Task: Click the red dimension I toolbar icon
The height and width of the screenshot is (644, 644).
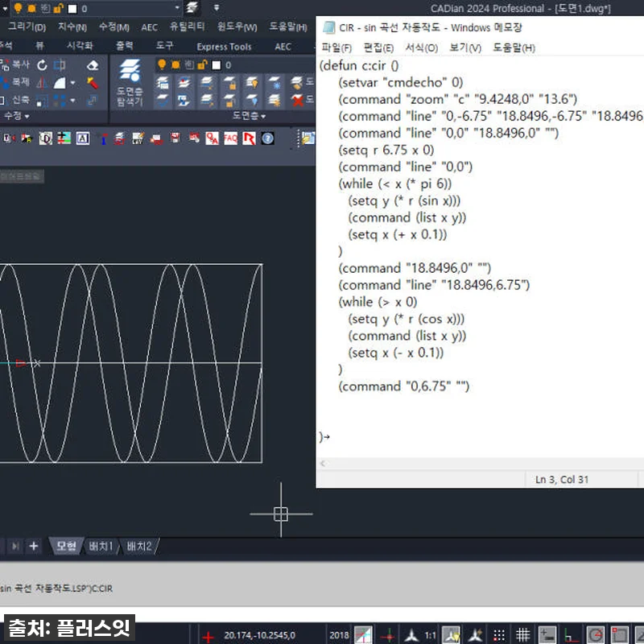Action: click(x=104, y=138)
